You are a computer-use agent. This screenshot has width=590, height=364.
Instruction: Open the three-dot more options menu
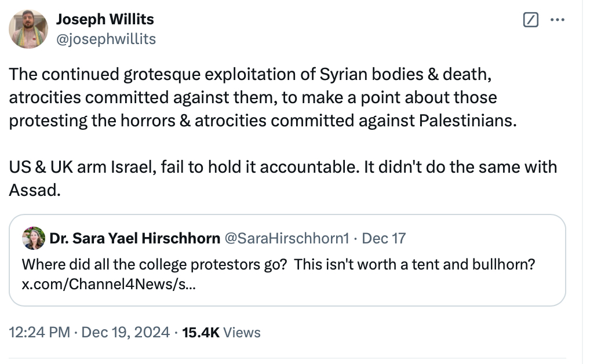tap(558, 20)
